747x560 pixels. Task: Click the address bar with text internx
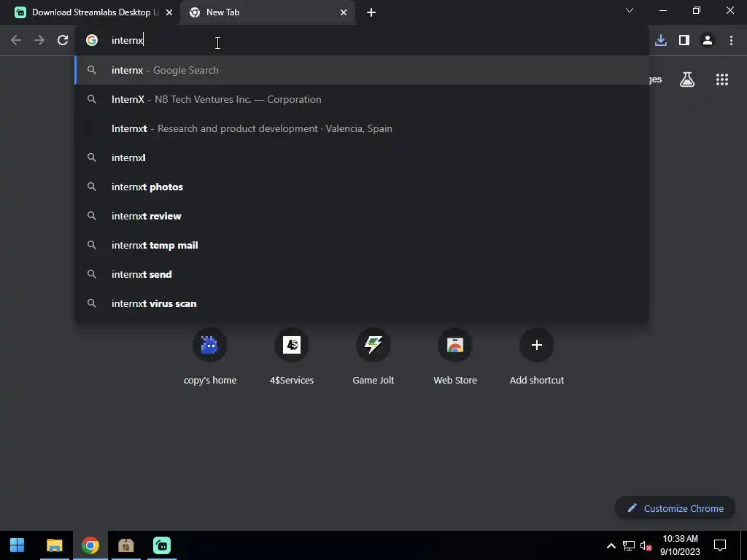pos(362,41)
